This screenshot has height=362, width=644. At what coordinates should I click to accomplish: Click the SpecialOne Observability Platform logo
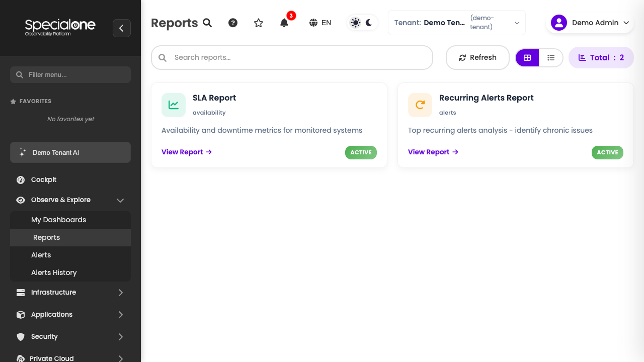(x=60, y=27)
